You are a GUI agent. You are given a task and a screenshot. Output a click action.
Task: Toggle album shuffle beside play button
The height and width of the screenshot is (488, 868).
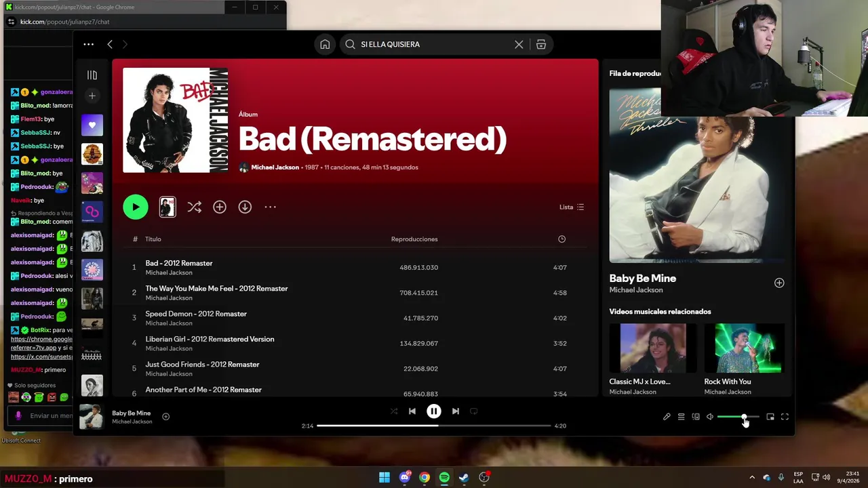click(194, 207)
